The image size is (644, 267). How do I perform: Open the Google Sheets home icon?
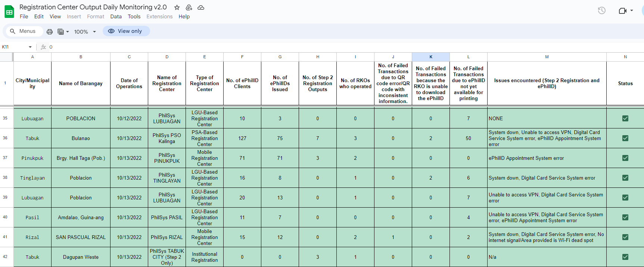(x=9, y=12)
